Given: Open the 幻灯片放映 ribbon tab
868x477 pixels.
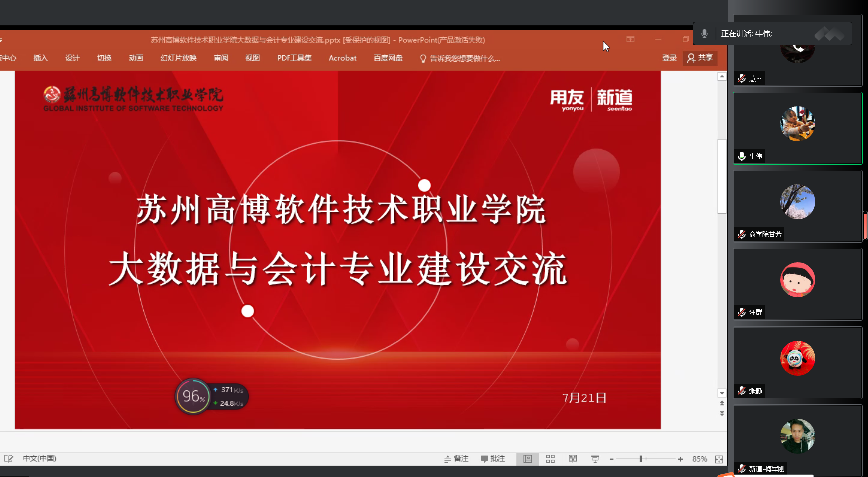Looking at the screenshot, I should (x=178, y=58).
